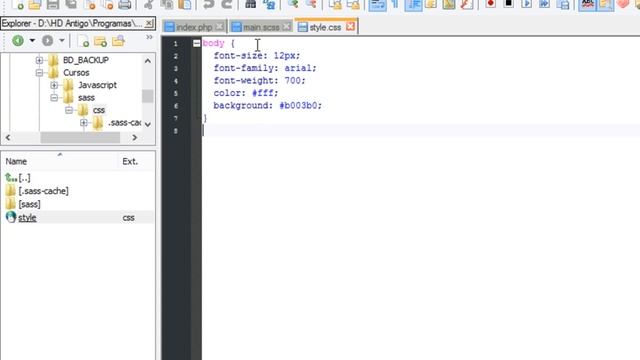This screenshot has width=640, height=360.
Task: Create new file from Explorer panel toolbar
Action: 83,41
